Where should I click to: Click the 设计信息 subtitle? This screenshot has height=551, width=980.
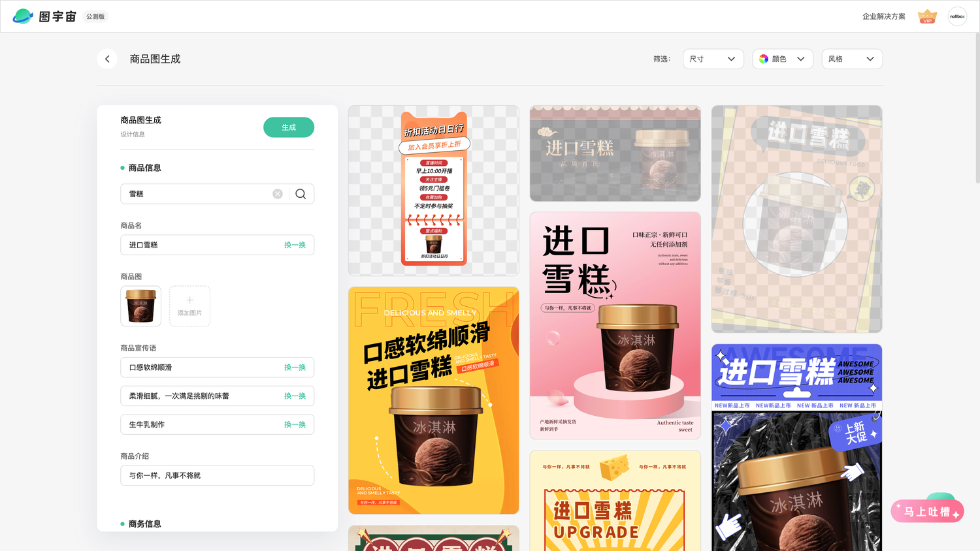click(133, 134)
